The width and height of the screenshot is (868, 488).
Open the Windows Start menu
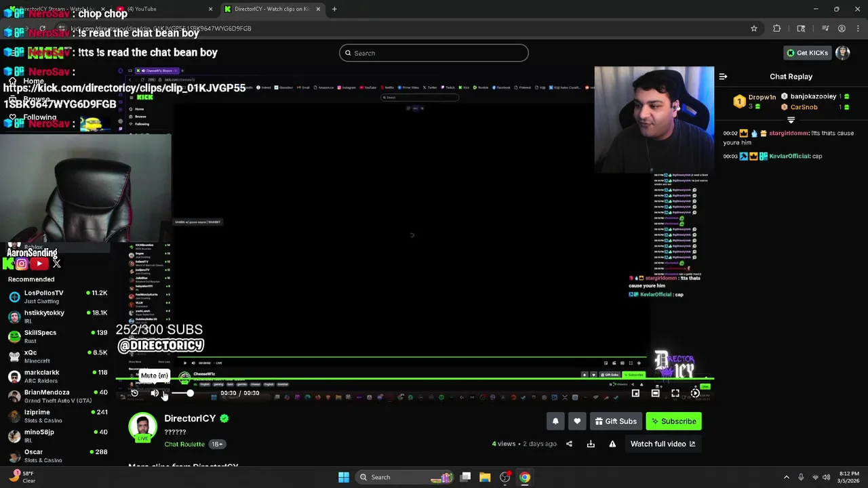[344, 477]
